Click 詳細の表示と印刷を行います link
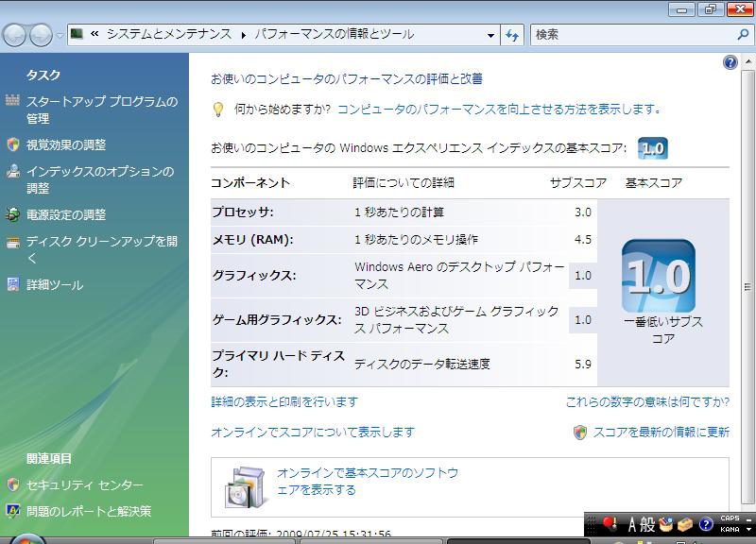The height and width of the screenshot is (544, 756). 284,401
